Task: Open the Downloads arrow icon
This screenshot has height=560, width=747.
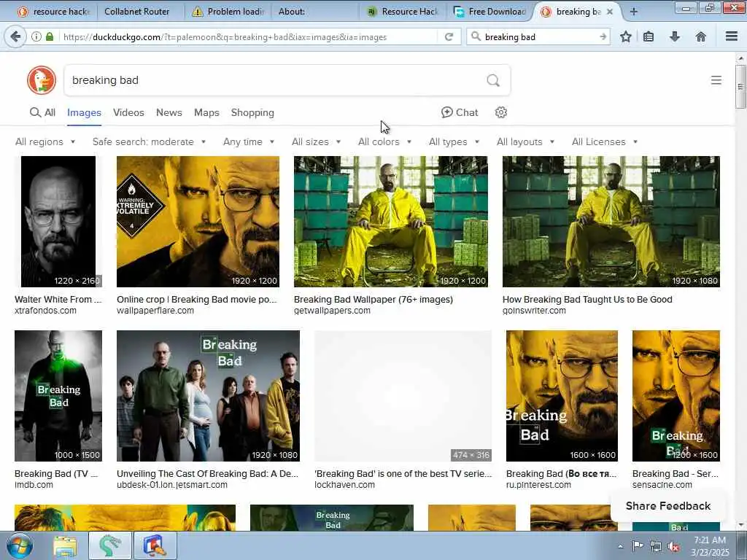Action: [x=675, y=36]
